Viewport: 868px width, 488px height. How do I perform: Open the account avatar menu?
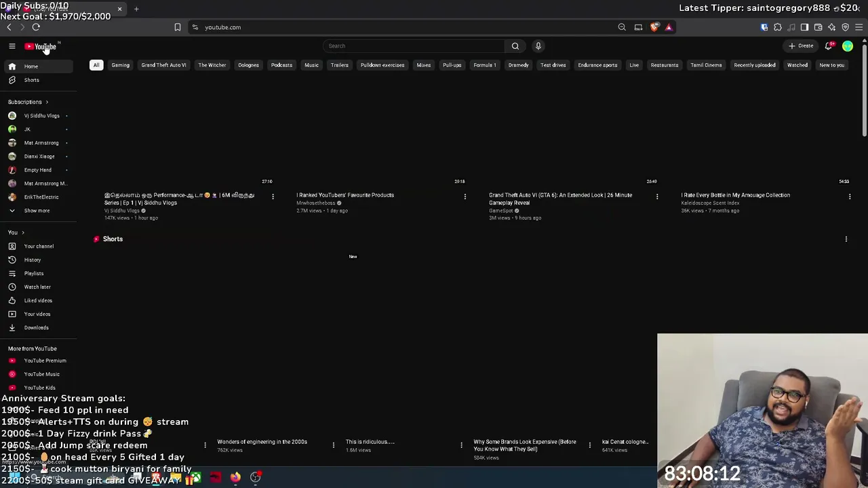848,46
